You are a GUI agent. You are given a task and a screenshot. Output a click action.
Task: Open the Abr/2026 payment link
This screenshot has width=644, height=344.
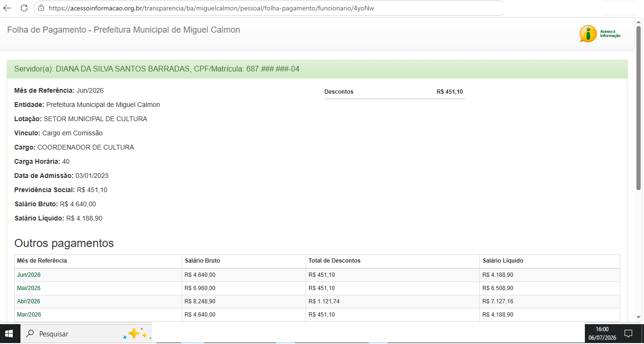pos(28,301)
